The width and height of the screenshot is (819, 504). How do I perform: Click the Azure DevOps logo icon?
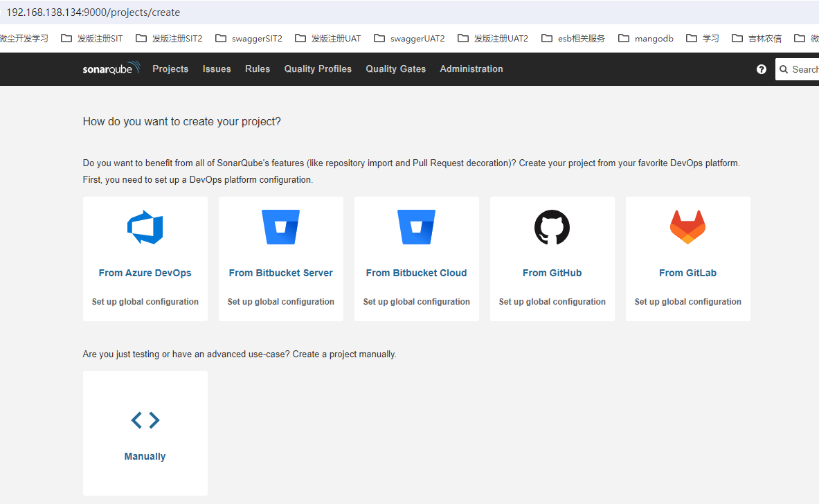145,227
